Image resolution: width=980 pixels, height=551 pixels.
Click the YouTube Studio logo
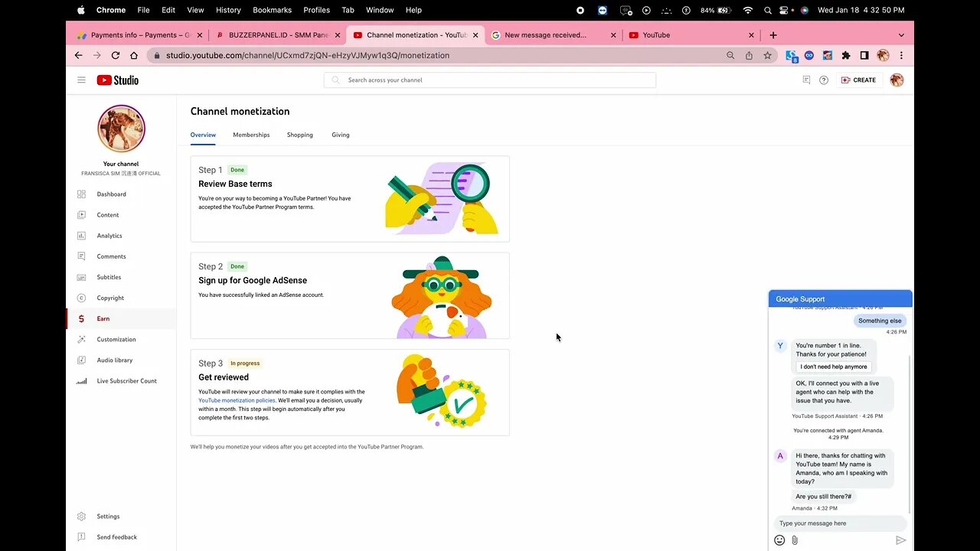tap(117, 80)
